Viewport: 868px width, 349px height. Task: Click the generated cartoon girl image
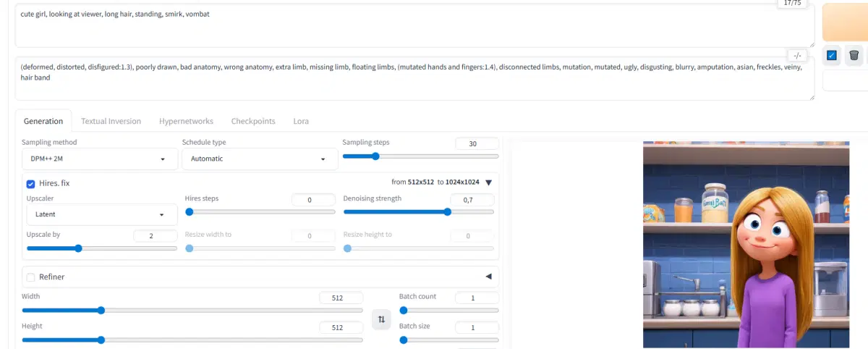point(746,244)
